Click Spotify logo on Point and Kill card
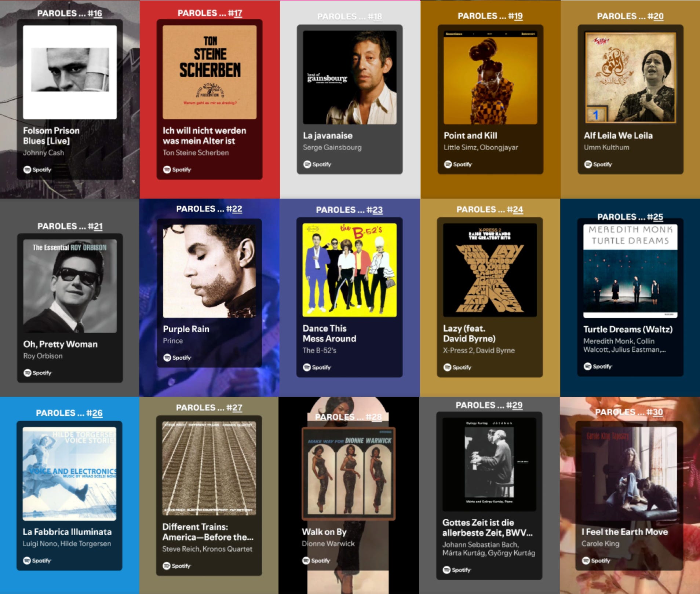This screenshot has width=700, height=594. click(x=458, y=164)
